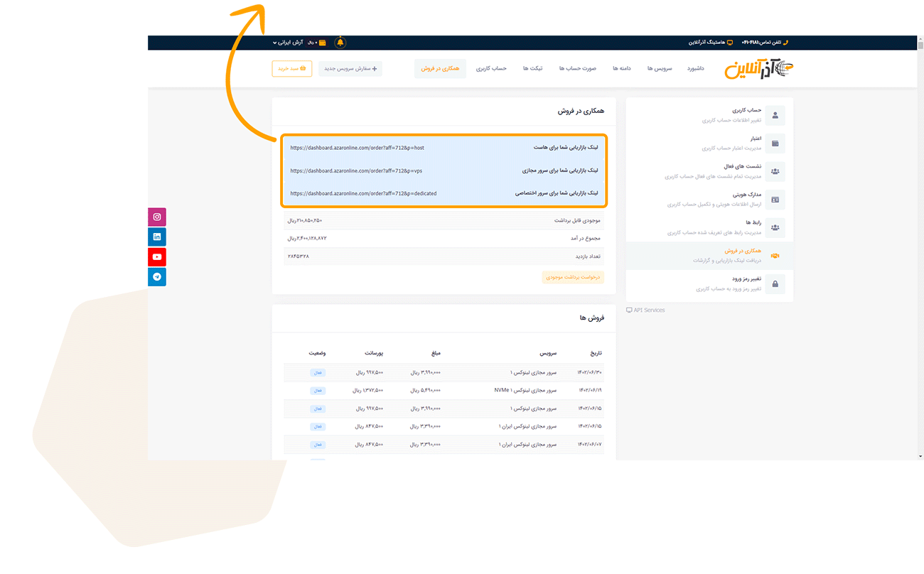Click the notification bell icon

pos(340,43)
